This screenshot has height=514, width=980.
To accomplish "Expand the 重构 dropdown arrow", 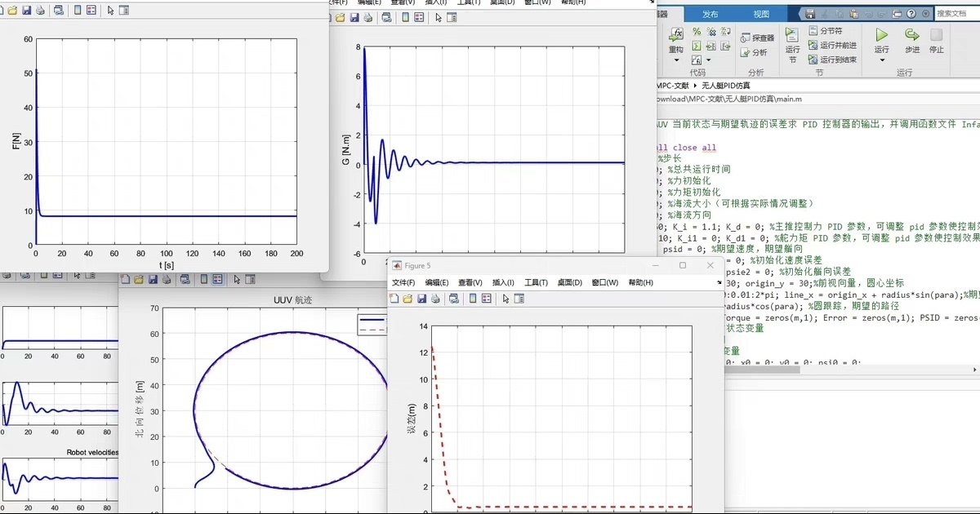I will 676,60.
